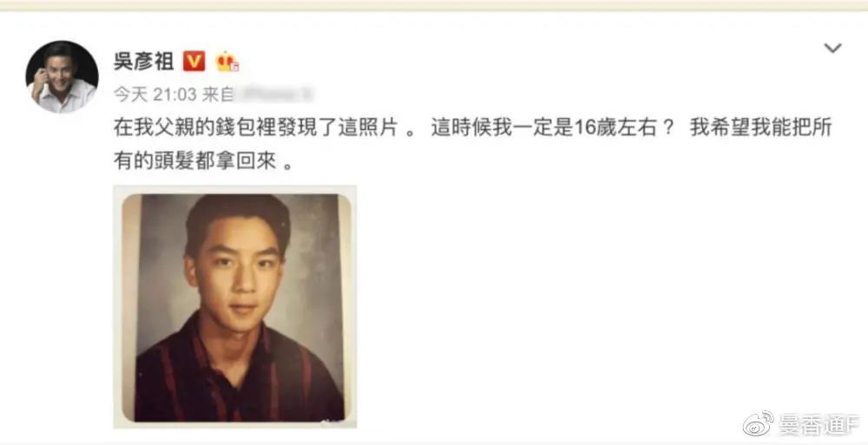This screenshot has height=445, width=868.
Task: Click the beige strip above the post
Action: pyautogui.click(x=434, y=5)
